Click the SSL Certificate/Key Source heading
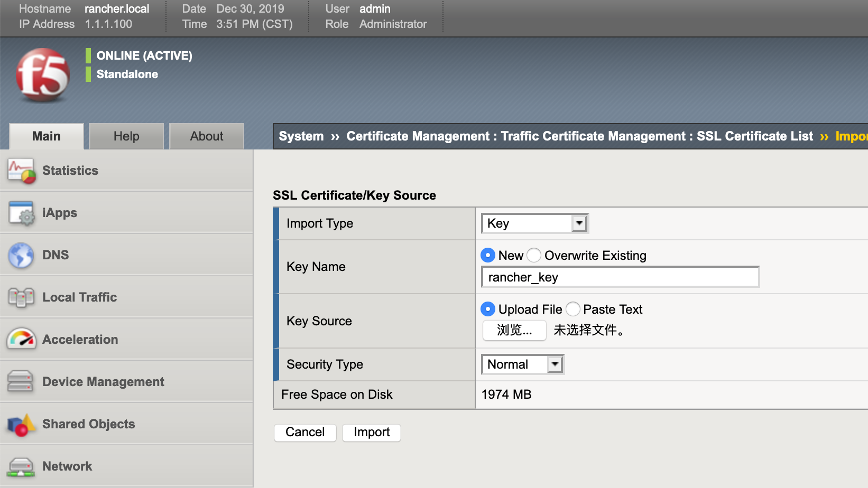This screenshot has width=868, height=488. pos(354,195)
